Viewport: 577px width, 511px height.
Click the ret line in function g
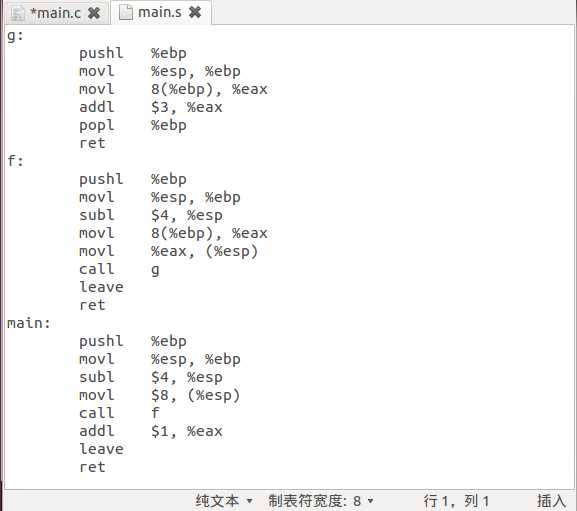(92, 143)
